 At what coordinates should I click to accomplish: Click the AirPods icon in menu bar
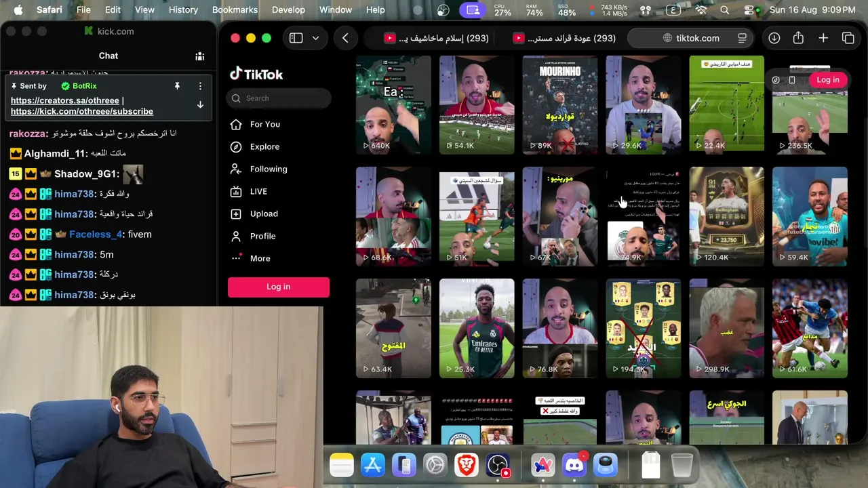pos(646,10)
